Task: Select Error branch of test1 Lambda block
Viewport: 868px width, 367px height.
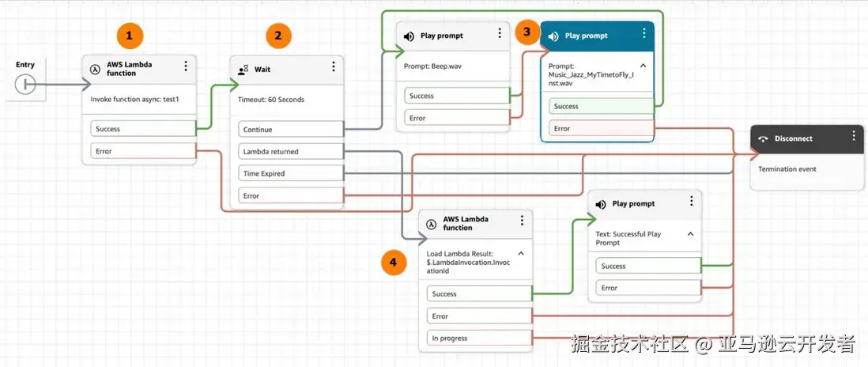Action: [143, 151]
